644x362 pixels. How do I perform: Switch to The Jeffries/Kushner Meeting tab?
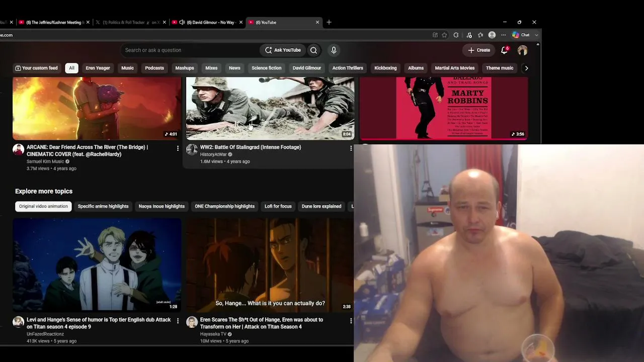[54, 22]
